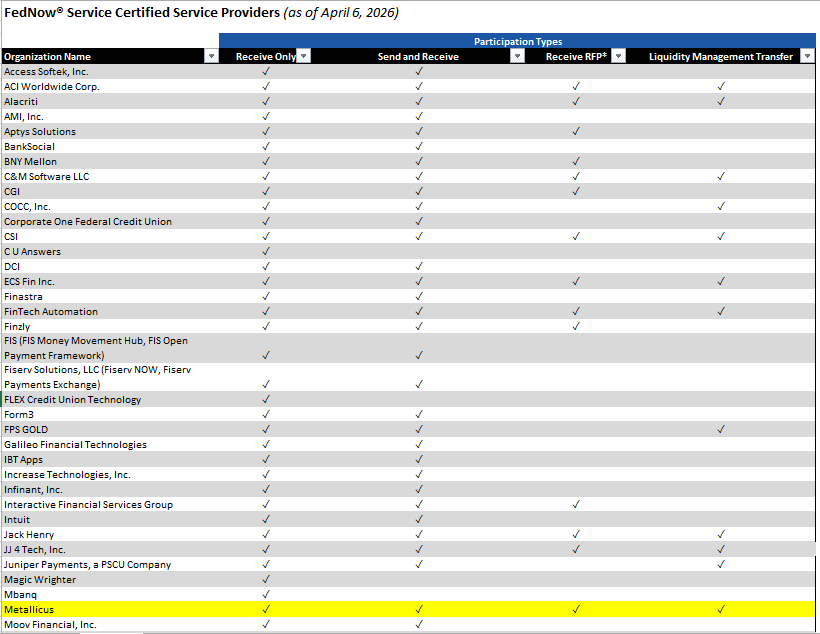Screen dimensions: 820x634
Task: Click the BNY Mellon cell
Action: [x=110, y=162]
